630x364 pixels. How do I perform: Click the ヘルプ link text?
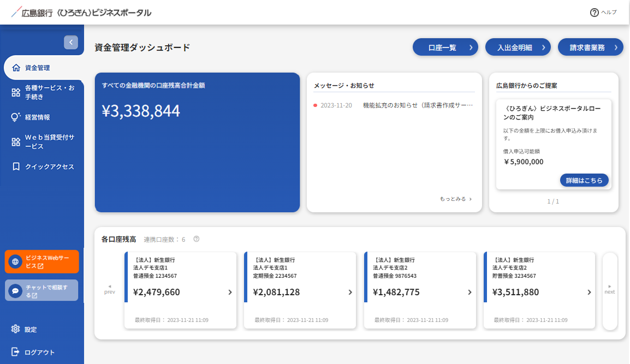tap(609, 13)
